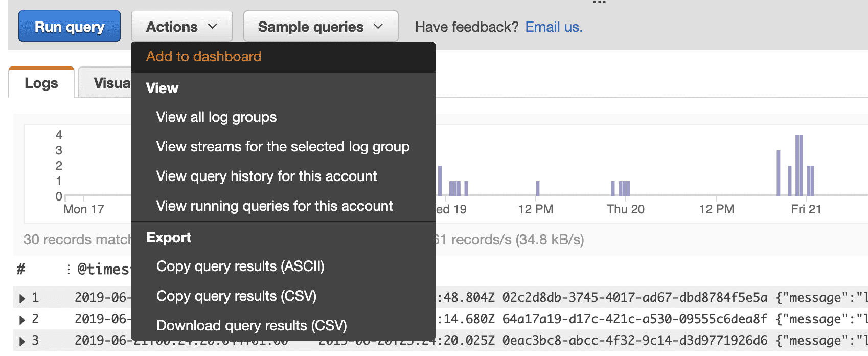868x356 pixels.
Task: Click the Thu 20 axis label
Action: point(626,209)
